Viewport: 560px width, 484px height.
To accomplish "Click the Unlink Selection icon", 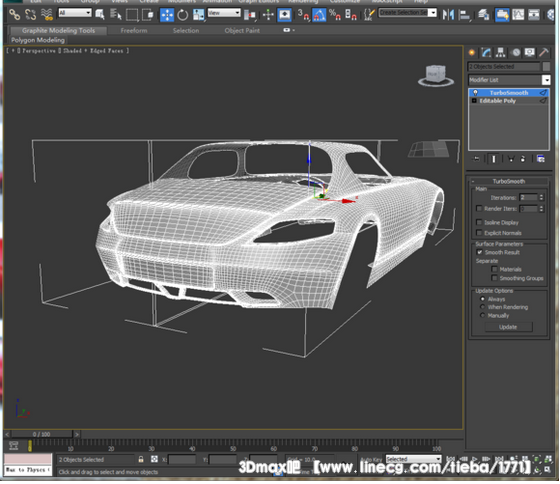I will (31, 14).
